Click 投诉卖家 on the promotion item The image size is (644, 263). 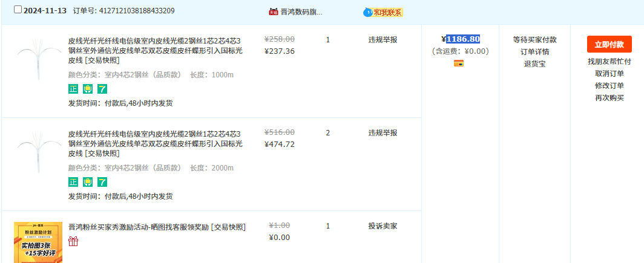(383, 226)
